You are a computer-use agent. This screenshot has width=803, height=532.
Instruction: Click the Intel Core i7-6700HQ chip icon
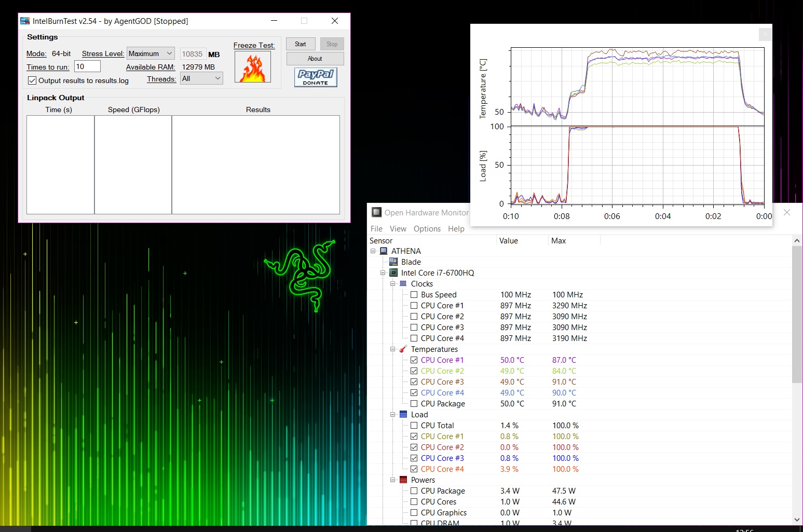393,273
